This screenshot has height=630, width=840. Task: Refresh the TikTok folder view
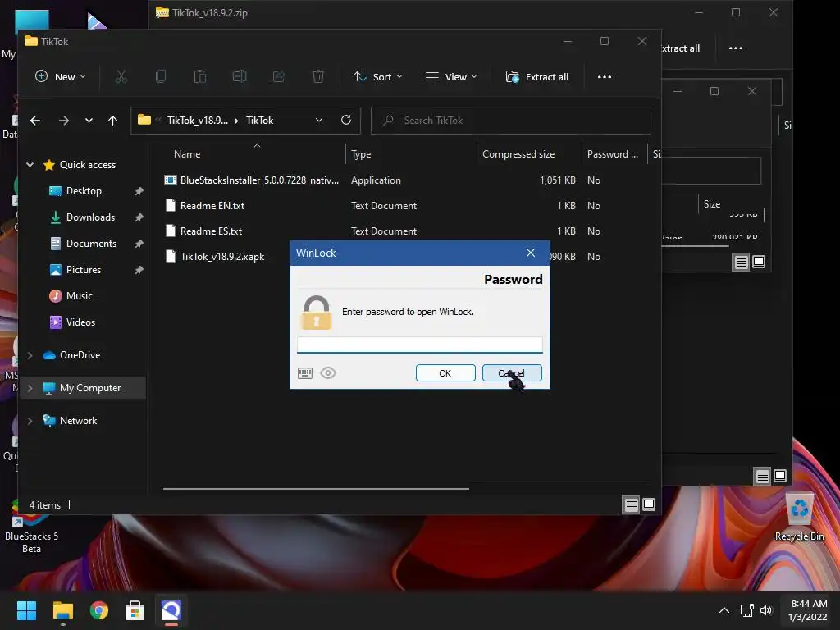click(346, 120)
